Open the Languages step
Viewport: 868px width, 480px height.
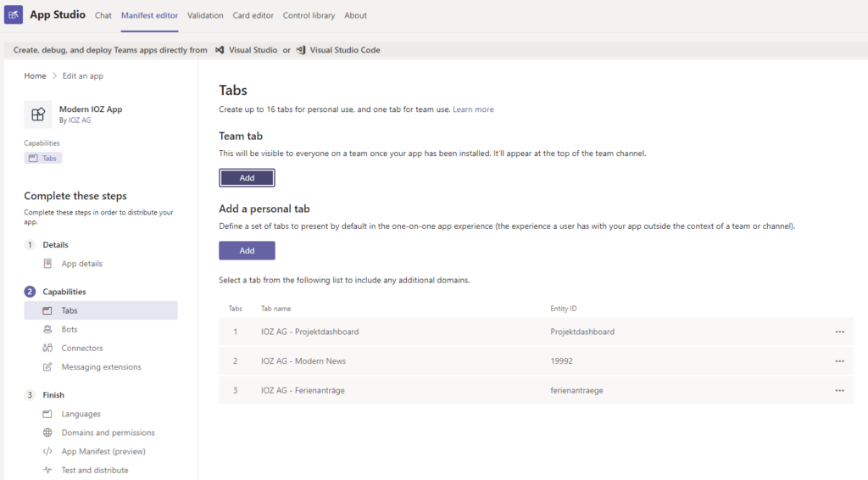(81, 414)
